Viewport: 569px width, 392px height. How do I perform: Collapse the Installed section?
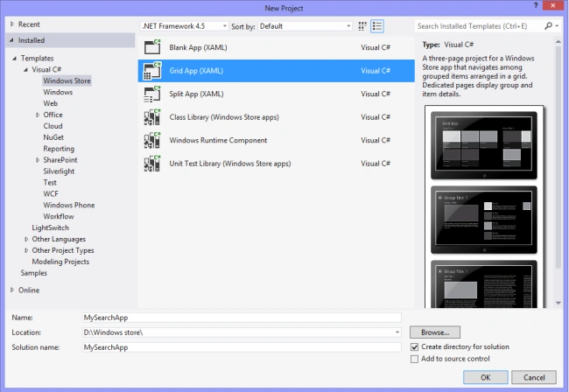pyautogui.click(x=11, y=40)
